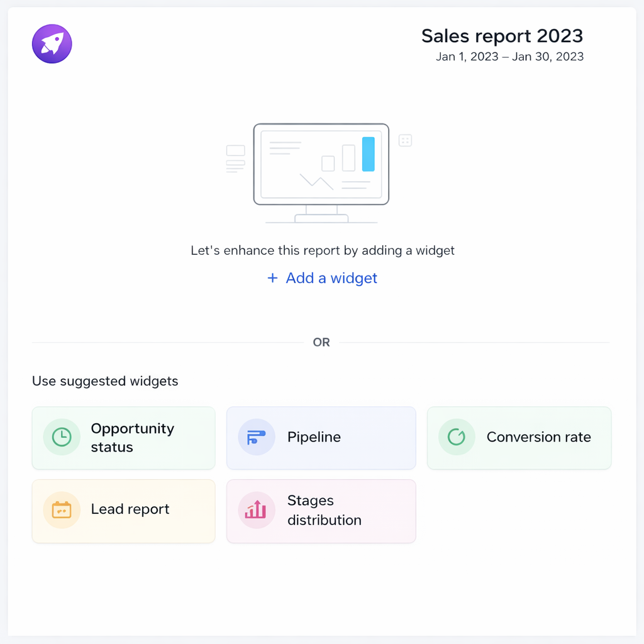The height and width of the screenshot is (644, 644).
Task: Click the Pipeline funnel icon
Action: pos(257,437)
